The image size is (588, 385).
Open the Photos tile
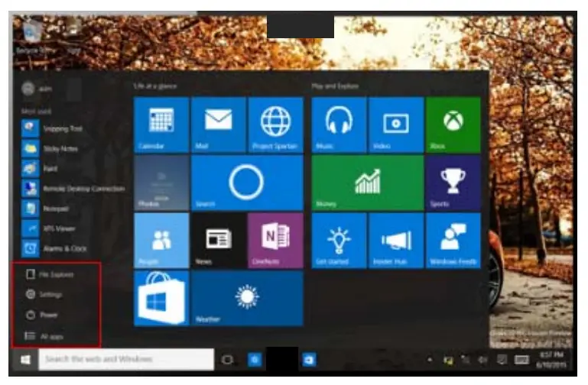[161, 183]
